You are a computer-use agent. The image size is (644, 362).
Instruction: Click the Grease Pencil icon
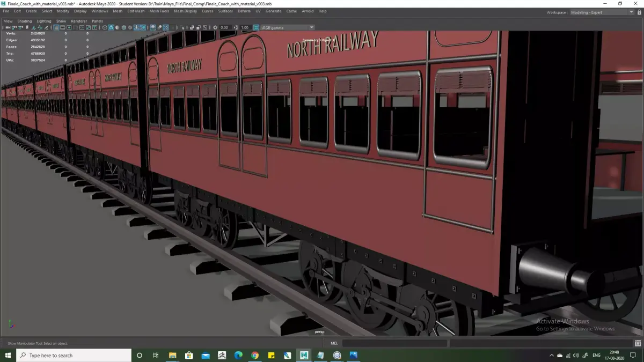pyautogui.click(x=46, y=27)
